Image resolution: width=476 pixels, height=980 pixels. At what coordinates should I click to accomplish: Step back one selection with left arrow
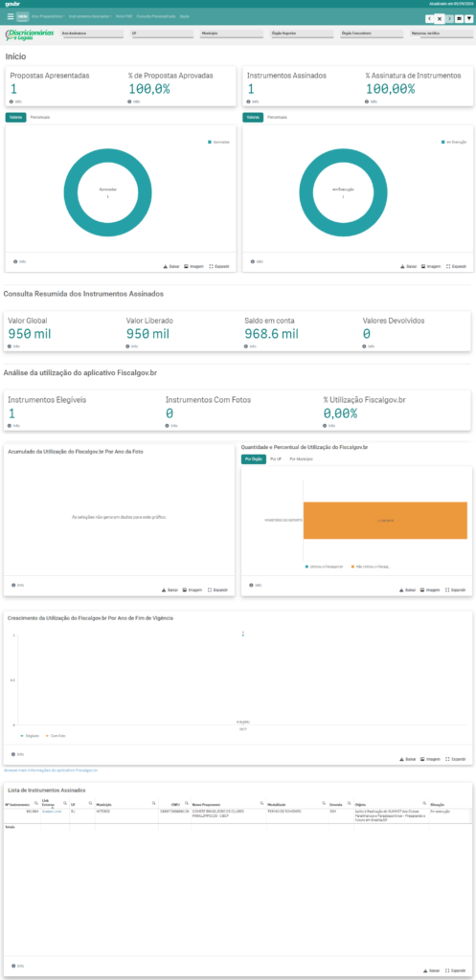pos(429,19)
